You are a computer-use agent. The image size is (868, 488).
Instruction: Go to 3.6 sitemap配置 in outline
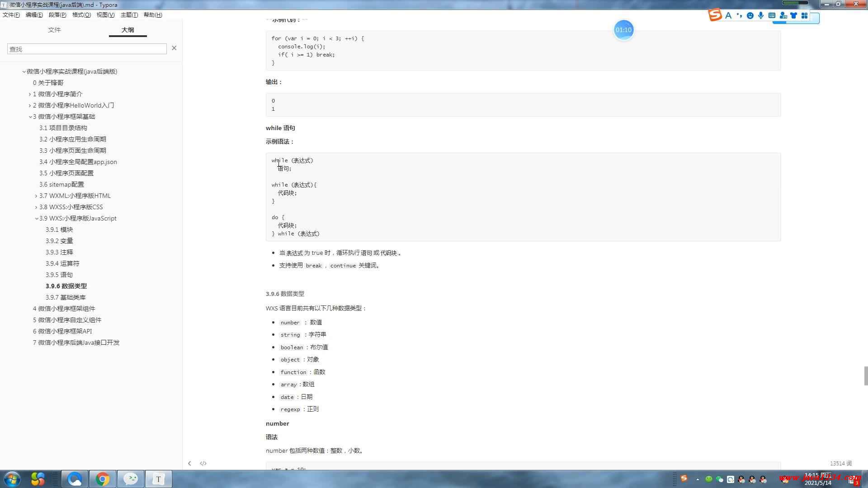click(61, 184)
